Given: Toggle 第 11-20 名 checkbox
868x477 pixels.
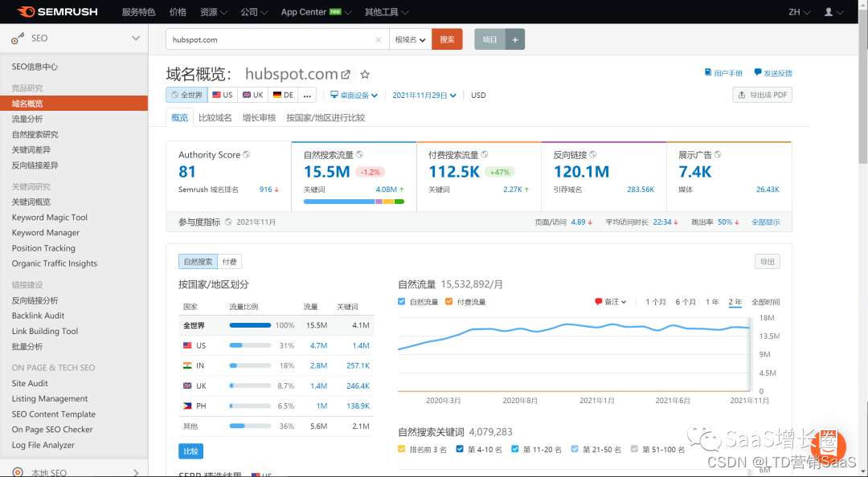Looking at the screenshot, I should [x=515, y=449].
